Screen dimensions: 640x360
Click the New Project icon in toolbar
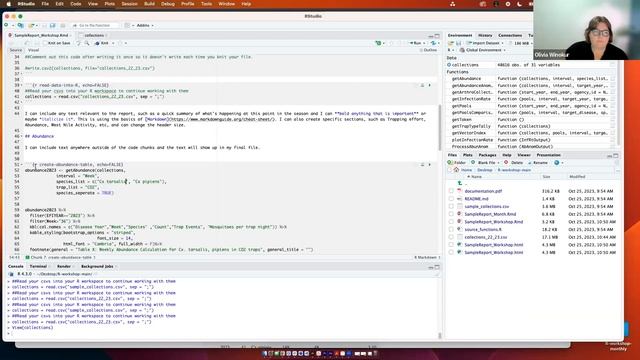(20, 25)
